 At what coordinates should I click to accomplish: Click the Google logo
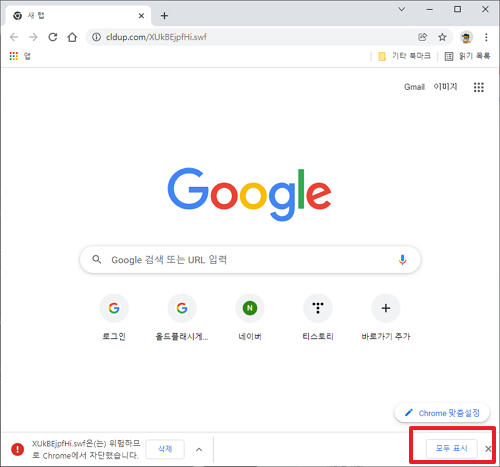tap(249, 194)
